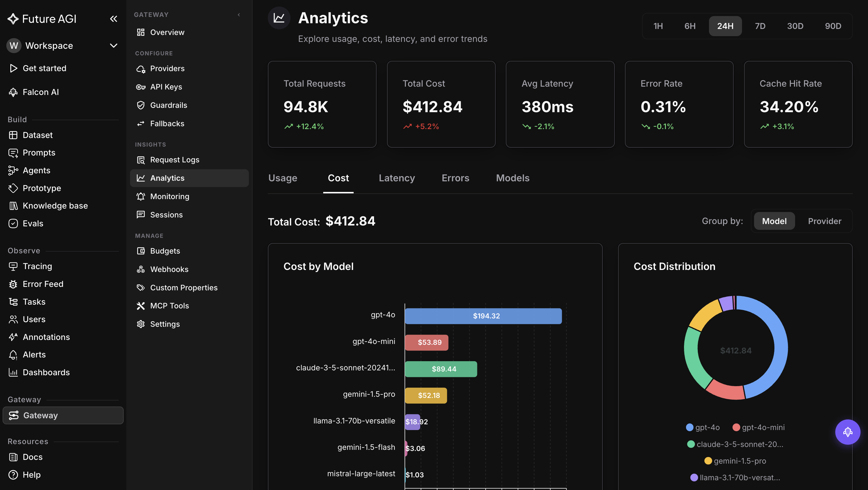868x490 pixels.
Task: Open Alerts bell icon
Action: coord(13,355)
